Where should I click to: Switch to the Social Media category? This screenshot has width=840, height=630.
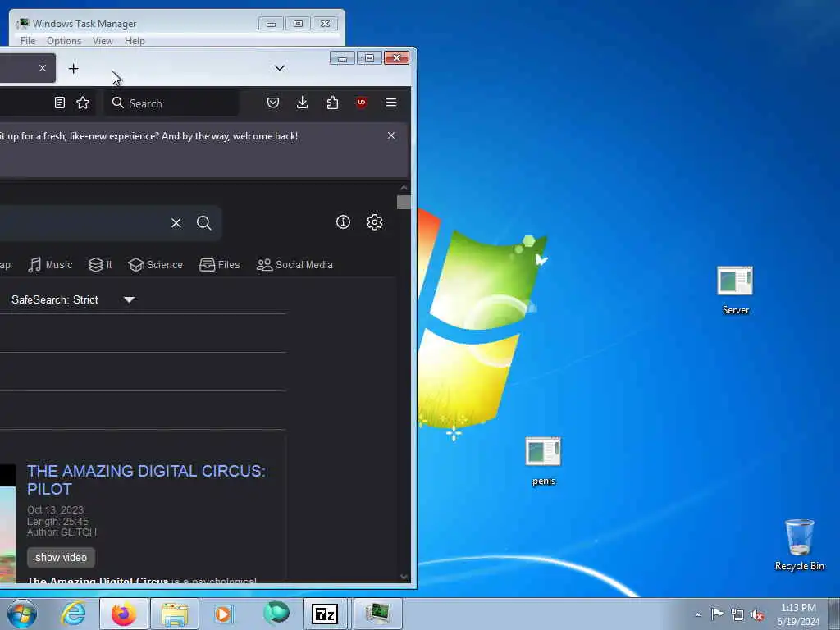[294, 265]
